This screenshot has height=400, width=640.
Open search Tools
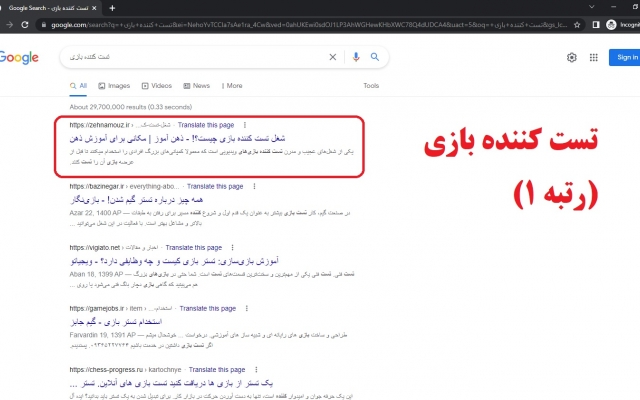tap(371, 86)
